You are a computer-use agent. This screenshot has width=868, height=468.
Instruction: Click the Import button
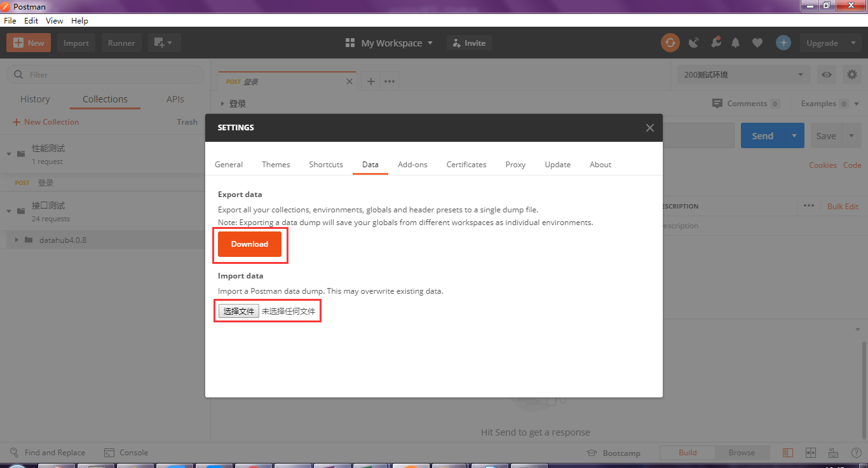click(76, 43)
